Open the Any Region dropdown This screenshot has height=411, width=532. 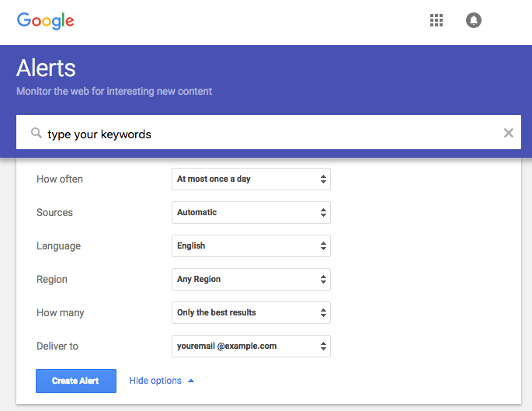tap(251, 280)
